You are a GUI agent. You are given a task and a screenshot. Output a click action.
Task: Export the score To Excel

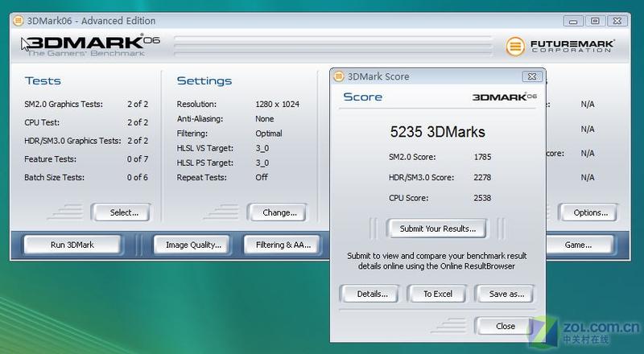(x=436, y=294)
